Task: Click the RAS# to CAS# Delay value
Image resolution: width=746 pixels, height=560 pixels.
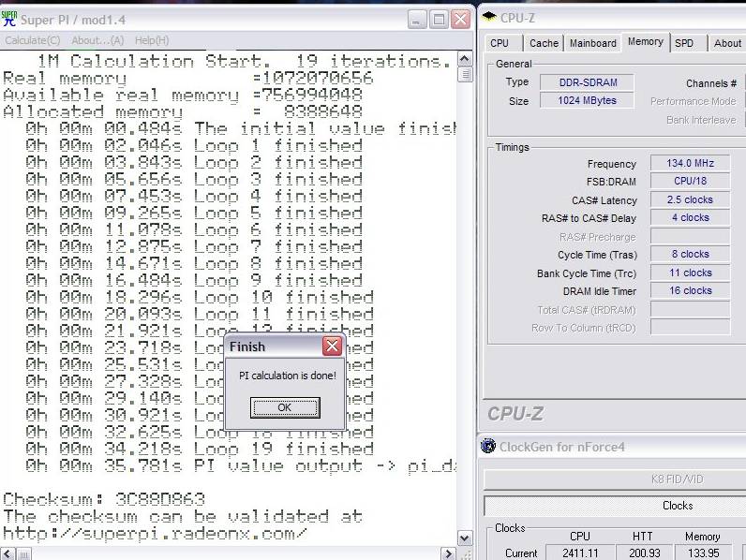Action: pyautogui.click(x=690, y=217)
